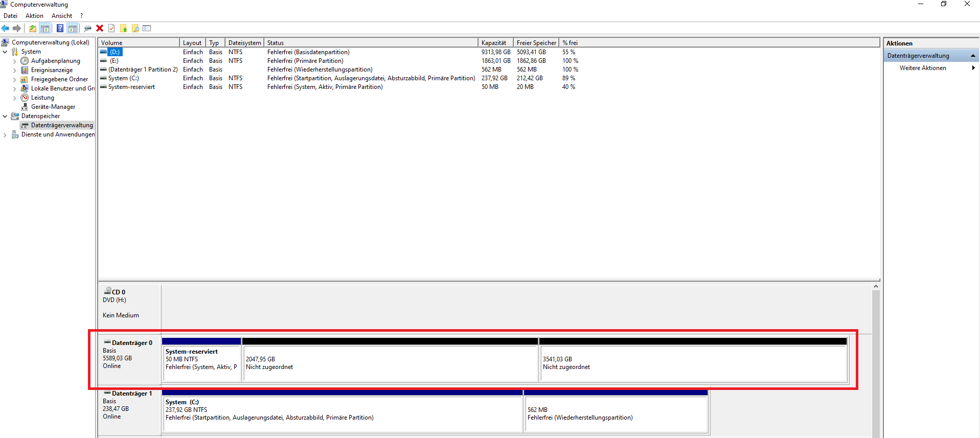Sort by Kapazität column header

495,43
